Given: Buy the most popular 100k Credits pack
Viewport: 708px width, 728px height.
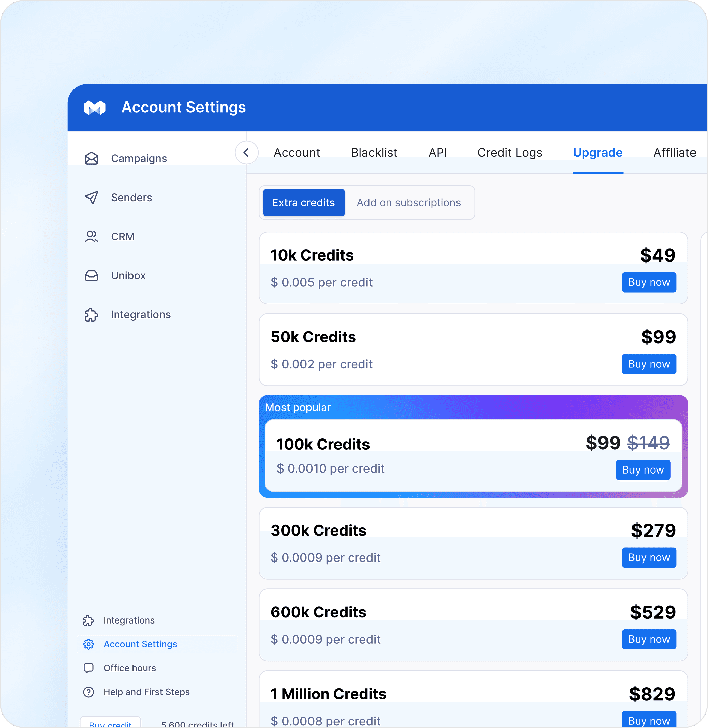Looking at the screenshot, I should click(x=643, y=470).
